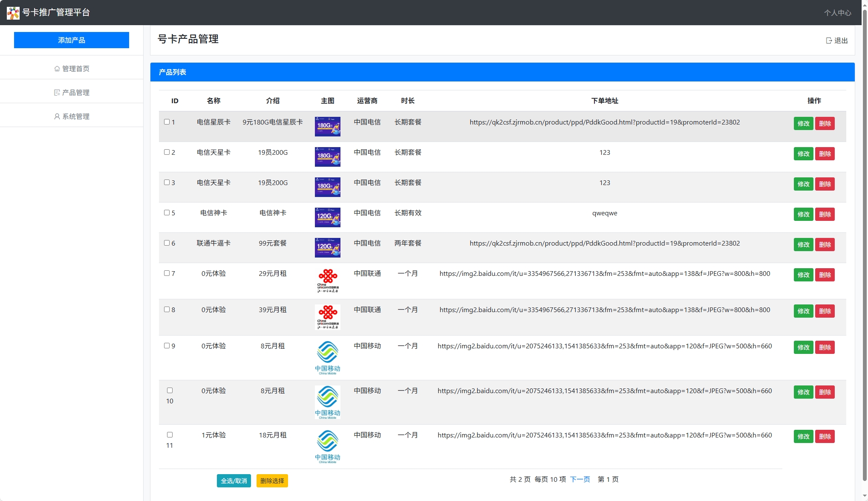Click 删除 for 1元体验 row
This screenshot has height=501, width=868.
pos(825,437)
